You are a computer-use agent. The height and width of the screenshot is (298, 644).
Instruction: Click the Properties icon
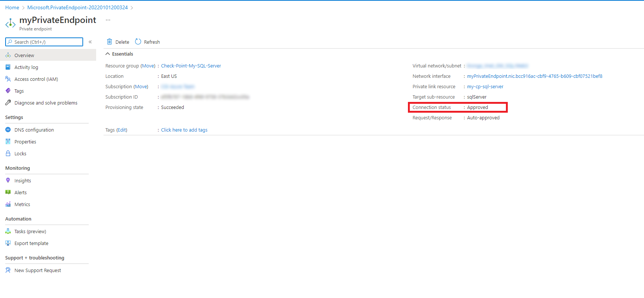[x=8, y=142]
